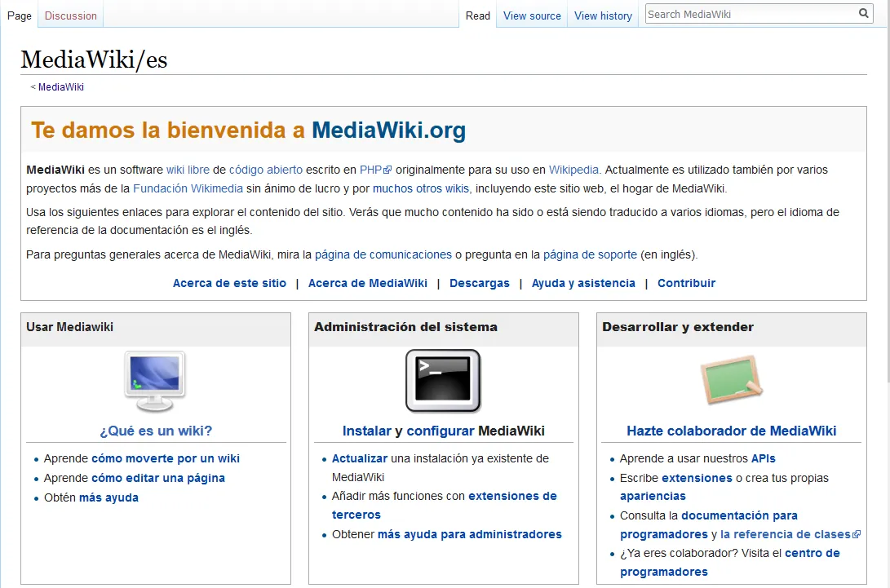Switch to the Discussion tab

(71, 15)
